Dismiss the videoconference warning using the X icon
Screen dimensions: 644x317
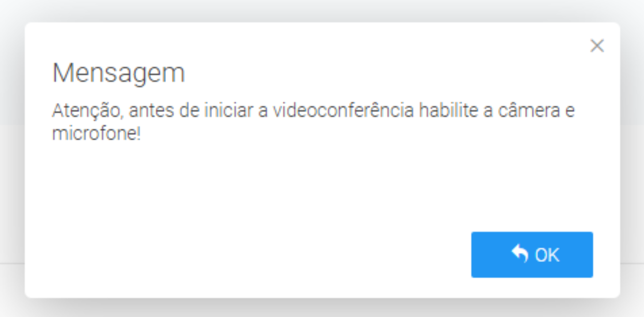tap(597, 46)
